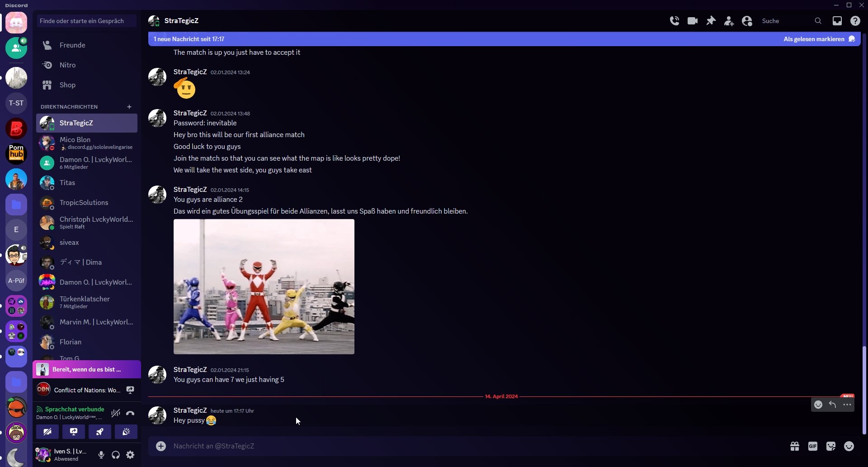The width and height of the screenshot is (868, 467).
Task: Open the Freunde tab
Action: tap(72, 45)
